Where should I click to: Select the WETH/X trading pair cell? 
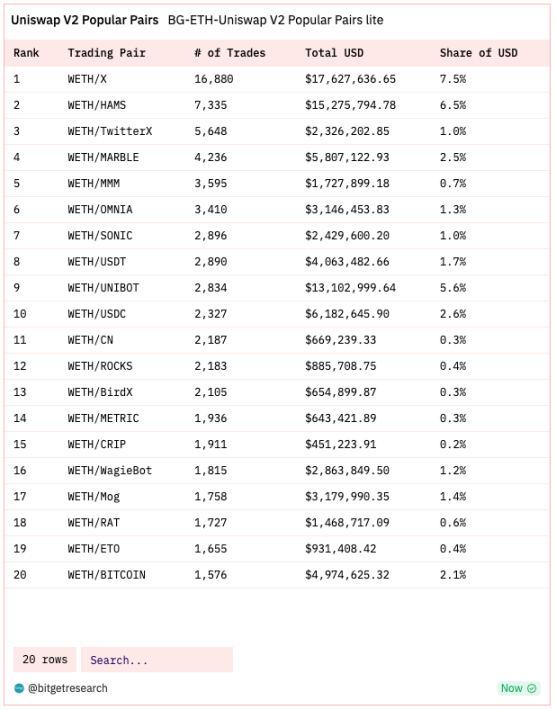pos(87,79)
